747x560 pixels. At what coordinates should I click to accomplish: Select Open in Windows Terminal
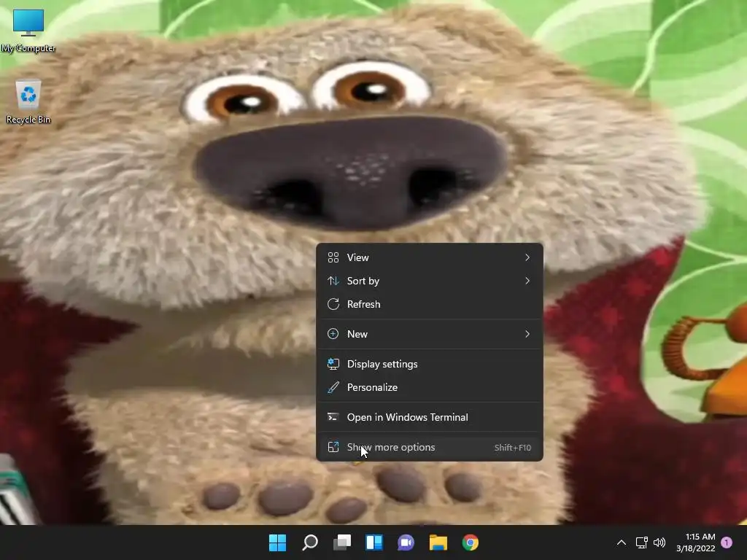tap(429, 418)
